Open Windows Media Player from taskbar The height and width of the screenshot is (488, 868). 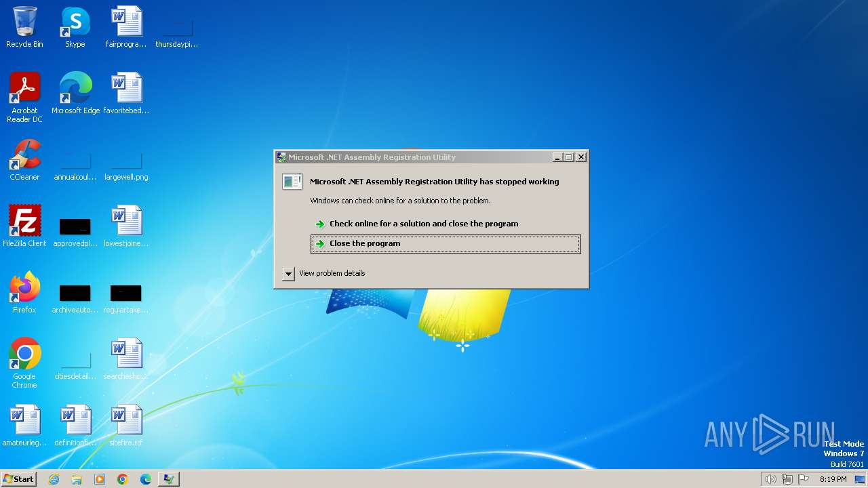(x=100, y=479)
